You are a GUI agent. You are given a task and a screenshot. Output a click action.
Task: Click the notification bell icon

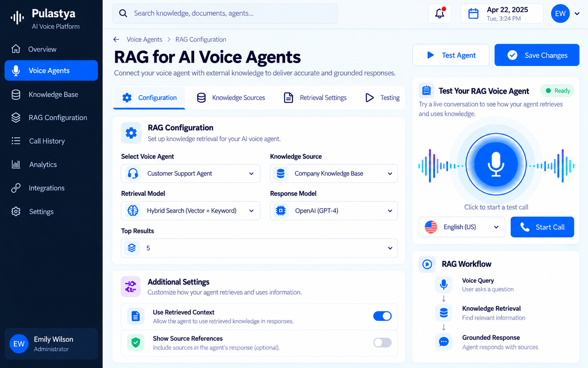[x=440, y=13]
